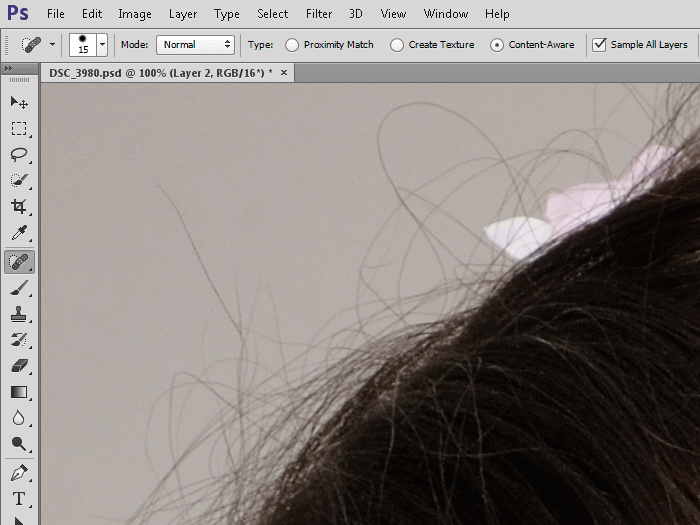Select the Quick Selection tool

19,180
